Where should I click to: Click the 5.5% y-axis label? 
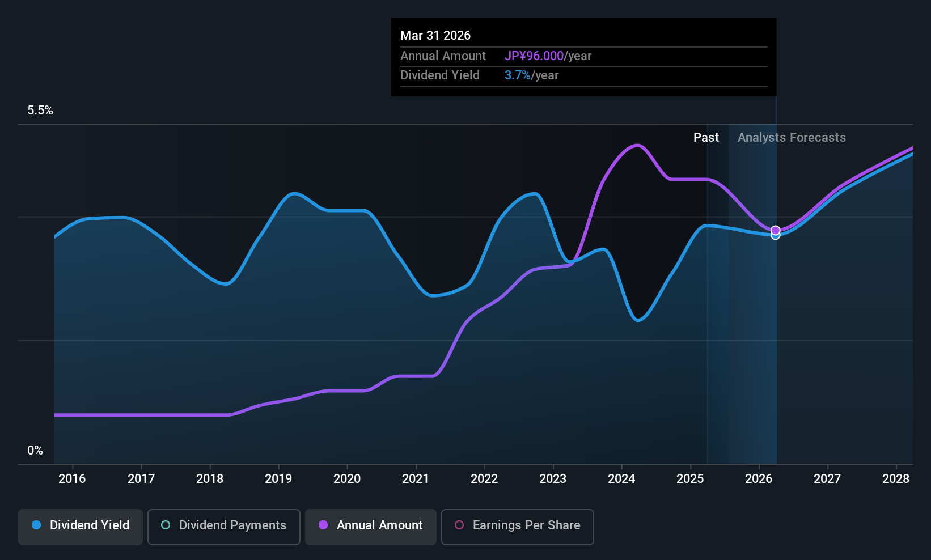pos(40,111)
